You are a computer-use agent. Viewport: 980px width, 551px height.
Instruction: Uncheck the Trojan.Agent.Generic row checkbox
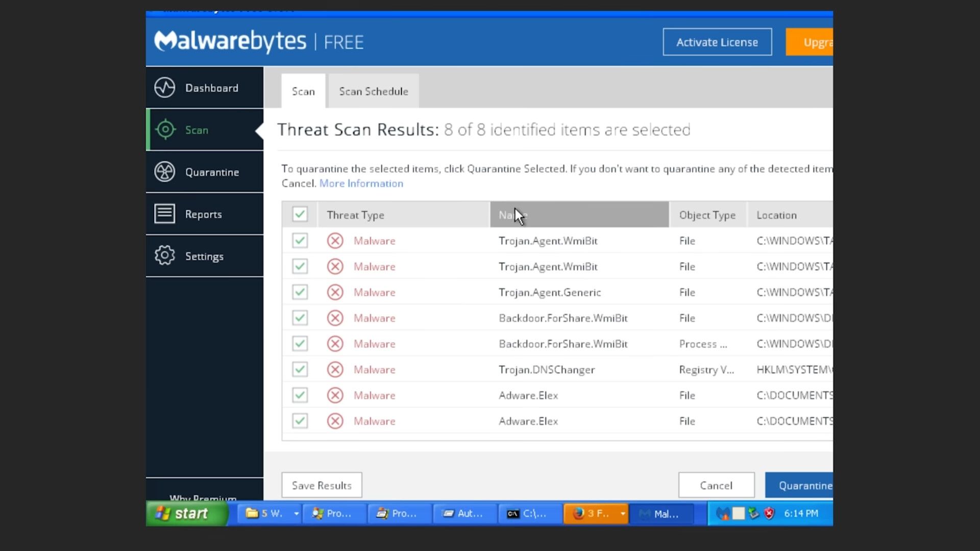[x=300, y=292]
